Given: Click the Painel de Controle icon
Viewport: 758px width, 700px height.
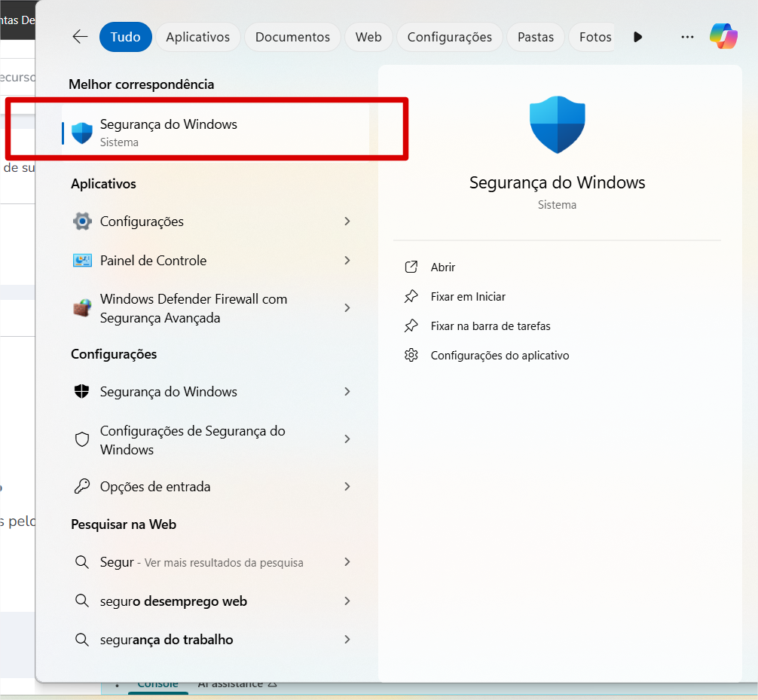Looking at the screenshot, I should coord(82,261).
